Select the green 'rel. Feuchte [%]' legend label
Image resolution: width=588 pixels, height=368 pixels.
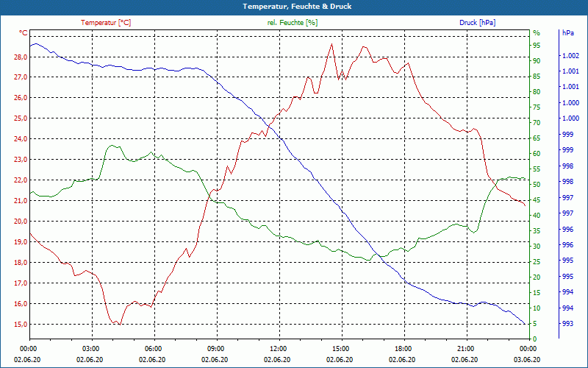pos(293,23)
